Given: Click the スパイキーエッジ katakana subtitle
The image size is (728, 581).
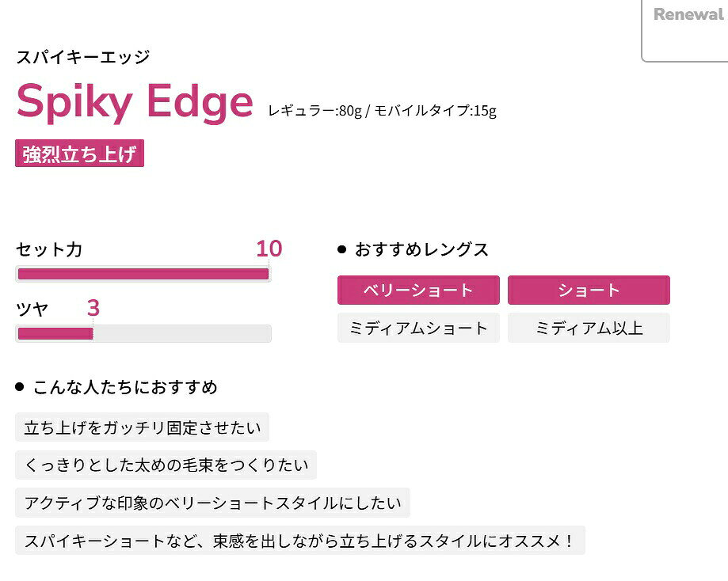Looking at the screenshot, I should pyautogui.click(x=83, y=57).
